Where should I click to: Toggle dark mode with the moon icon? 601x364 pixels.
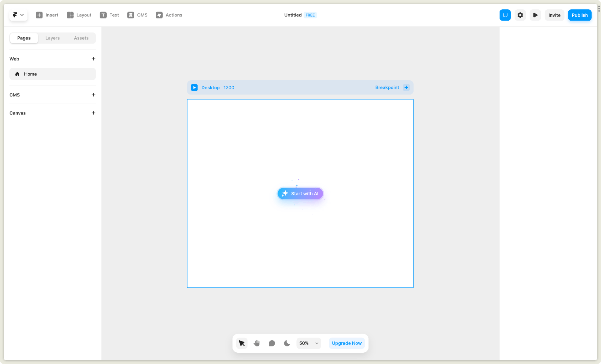click(287, 343)
